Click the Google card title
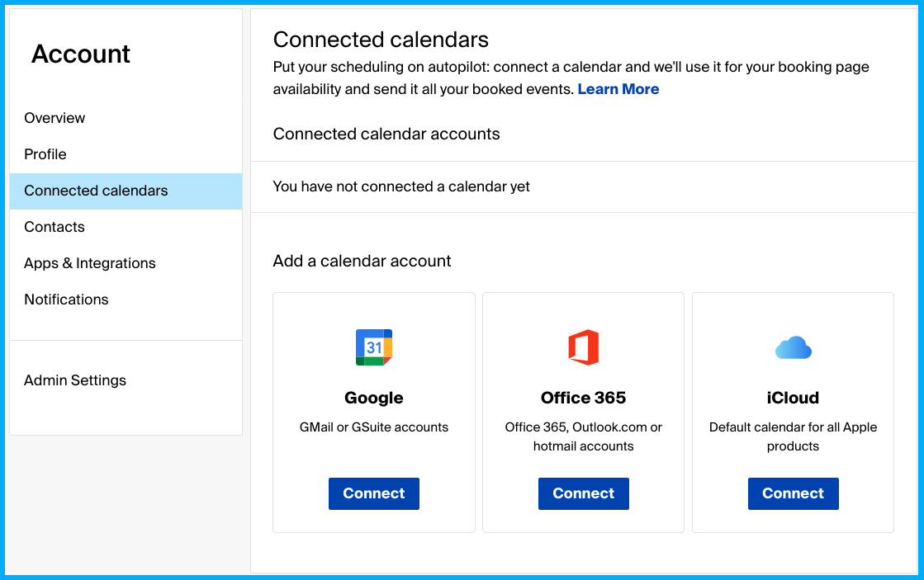The height and width of the screenshot is (580, 924). [x=374, y=398]
